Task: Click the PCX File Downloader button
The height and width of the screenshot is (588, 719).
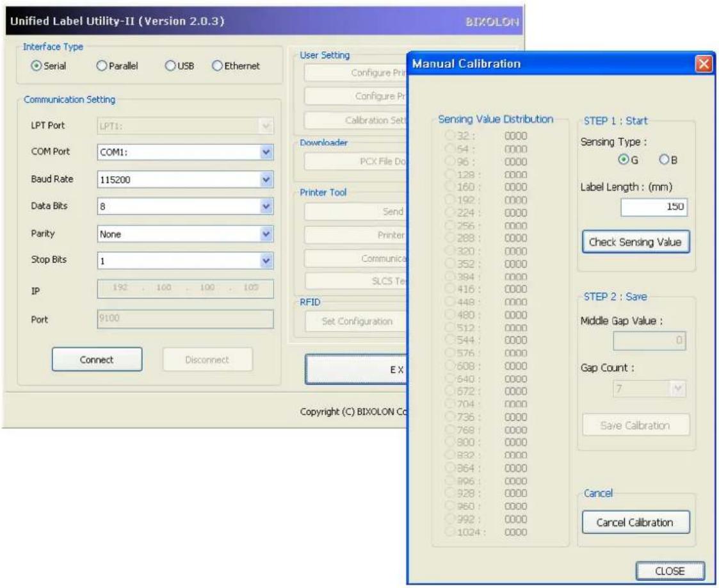Action: pyautogui.click(x=356, y=161)
